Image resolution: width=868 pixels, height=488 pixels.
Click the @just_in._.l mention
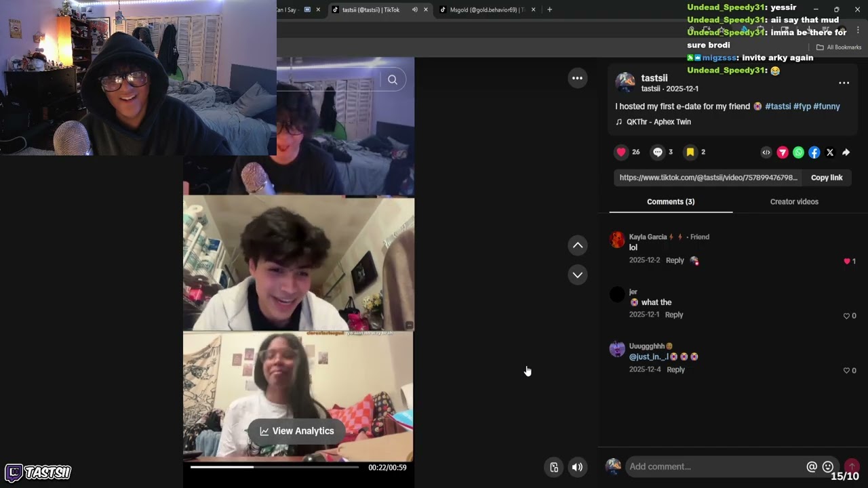click(x=649, y=357)
